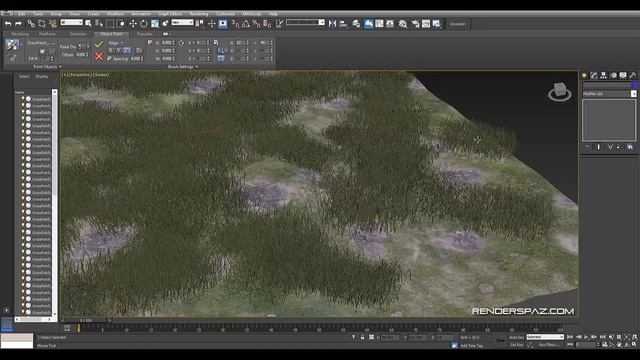Switch to the Object Paint ribbon tab
Screen dimensions: 640x360
[x=111, y=34]
